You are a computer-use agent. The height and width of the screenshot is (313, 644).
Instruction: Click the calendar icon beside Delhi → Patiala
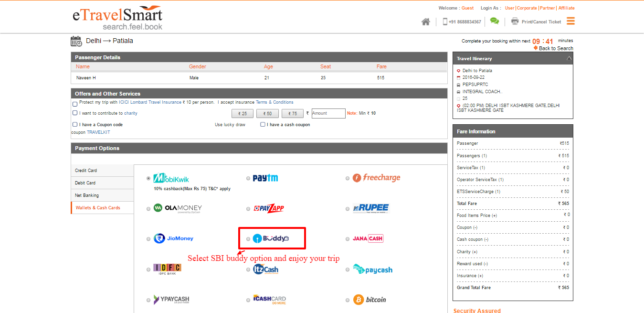pos(76,41)
